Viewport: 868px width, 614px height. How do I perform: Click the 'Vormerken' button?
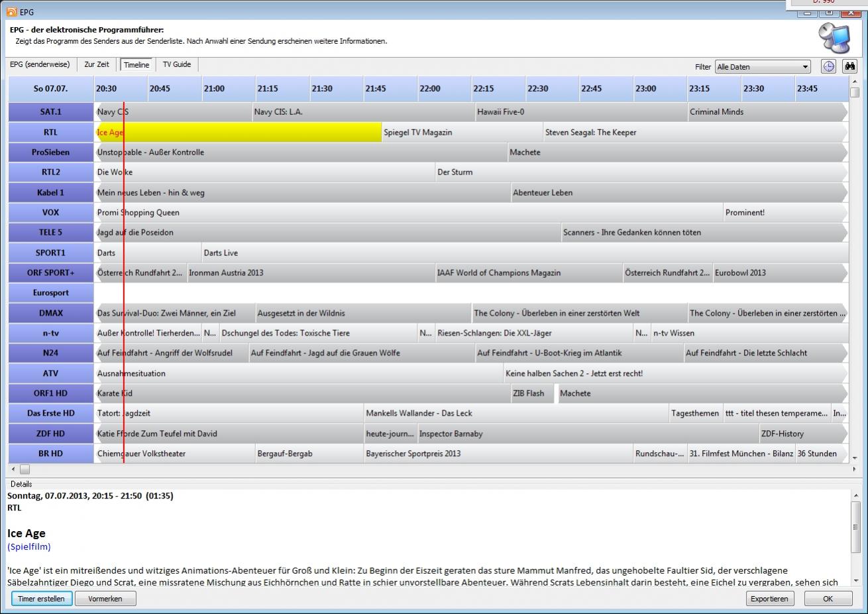(x=105, y=598)
